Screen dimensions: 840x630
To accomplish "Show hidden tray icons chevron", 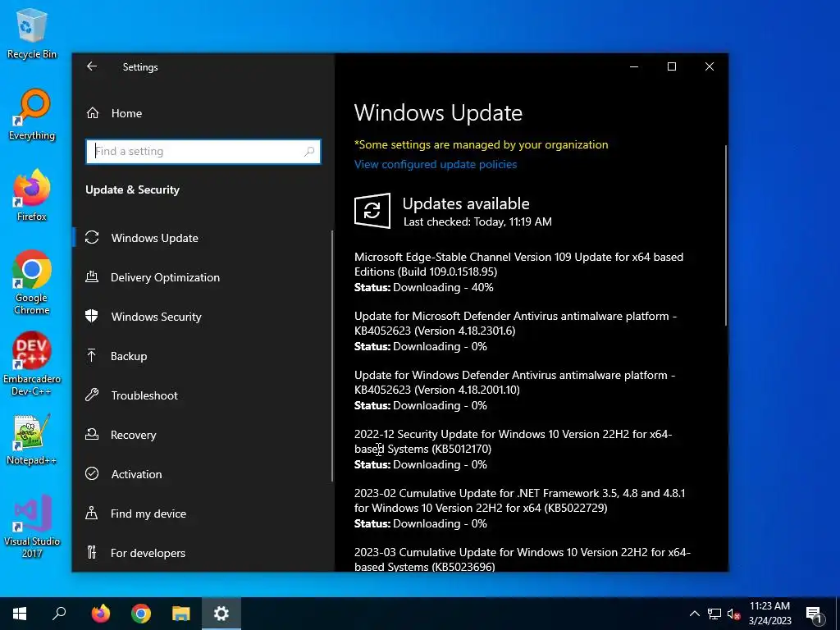I will (694, 614).
